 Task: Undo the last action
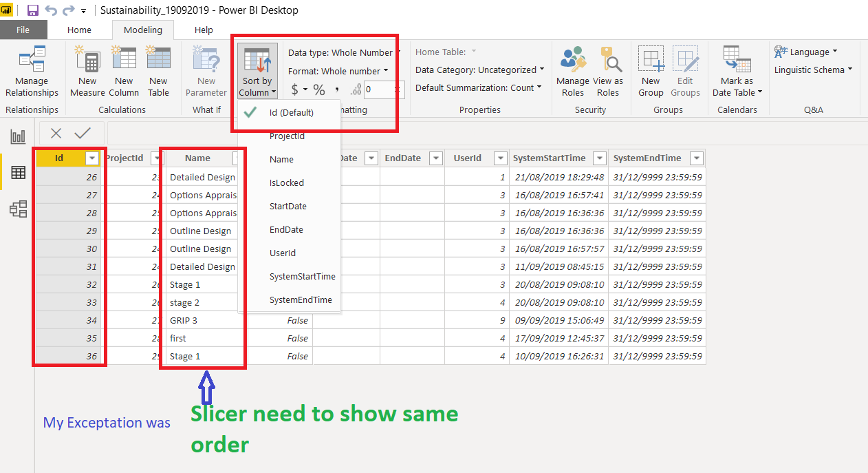(x=51, y=10)
